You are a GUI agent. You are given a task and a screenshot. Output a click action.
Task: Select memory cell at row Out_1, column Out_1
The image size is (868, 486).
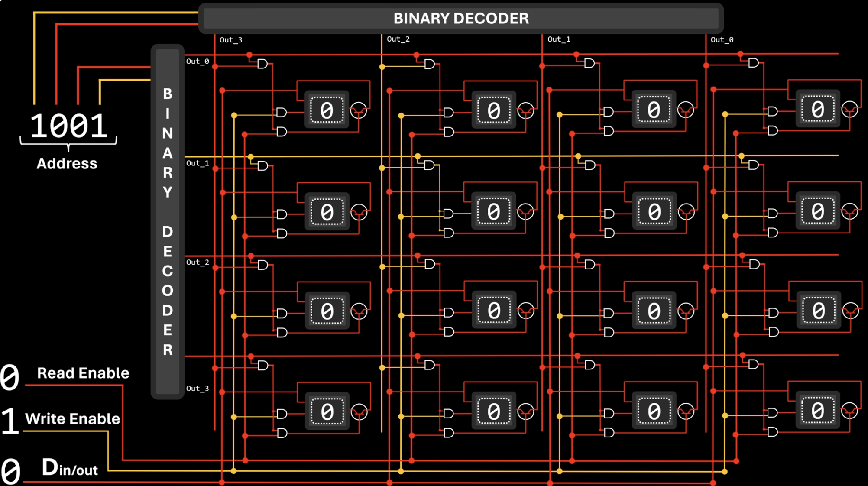click(x=654, y=211)
